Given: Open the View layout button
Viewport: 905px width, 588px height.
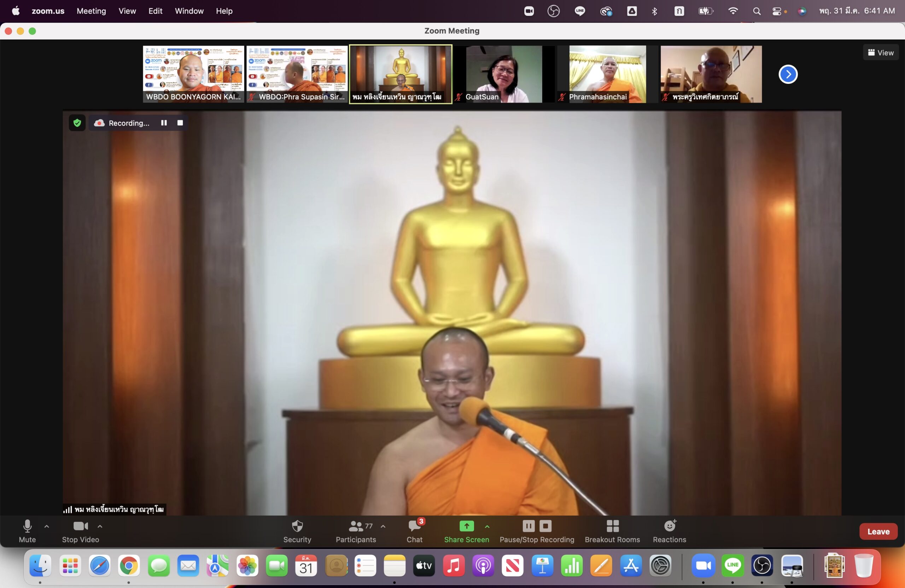Looking at the screenshot, I should (881, 52).
